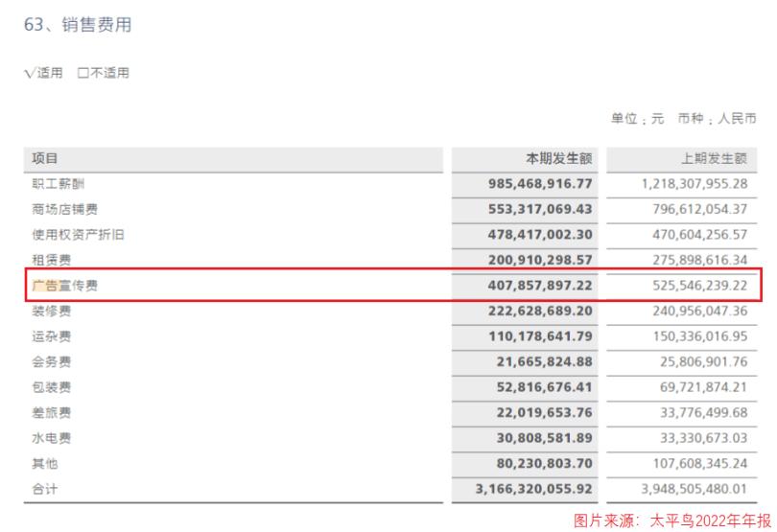Click the value 553,317,069.43
Viewport: 777px width, 532px height.
tap(540, 209)
